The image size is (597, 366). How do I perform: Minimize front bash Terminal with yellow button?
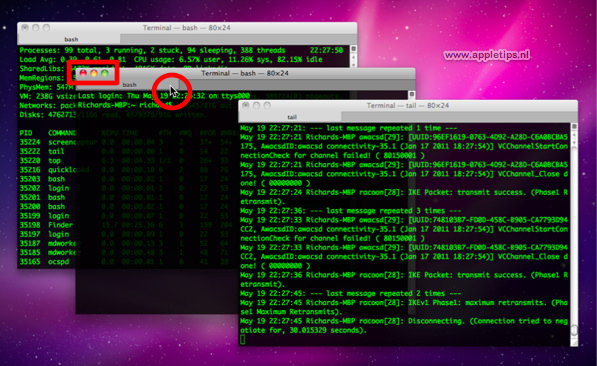click(x=94, y=73)
